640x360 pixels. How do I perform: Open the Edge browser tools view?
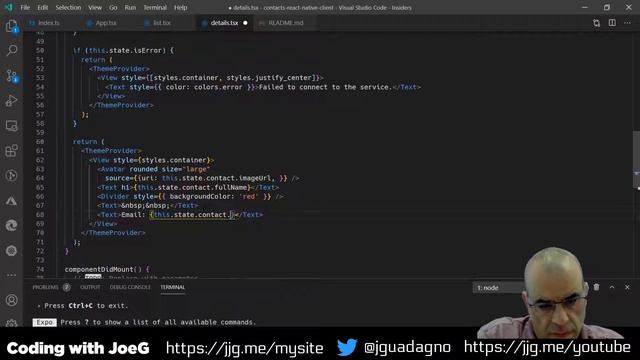pyautogui.click(x=11, y=225)
